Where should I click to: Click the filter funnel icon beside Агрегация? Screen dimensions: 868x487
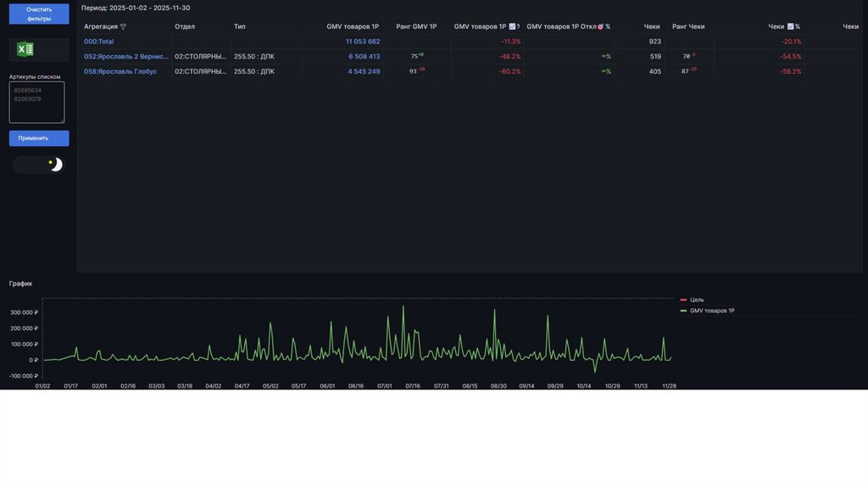(123, 26)
